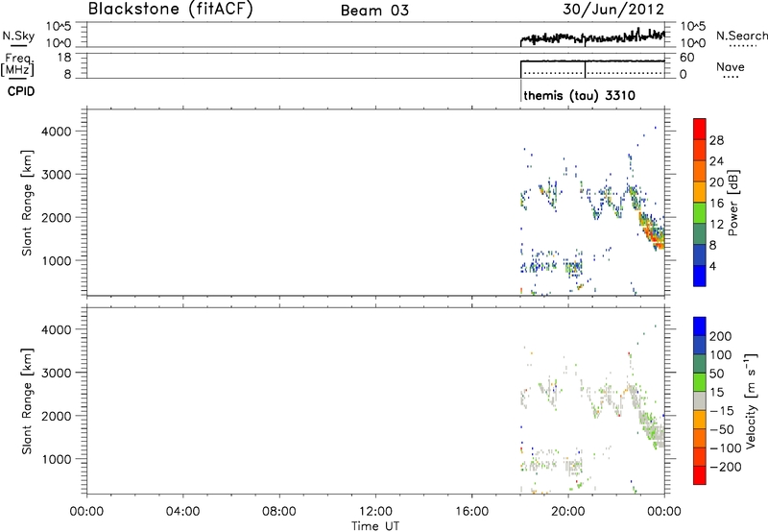Click the 'Slant Range [km]' label of velocity panel
768x532 pixels.
[x=27, y=401]
